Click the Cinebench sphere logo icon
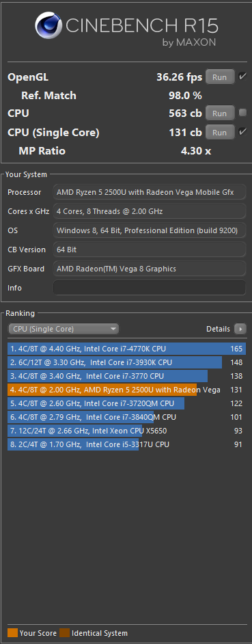This screenshot has width=252, height=644. 48,26
